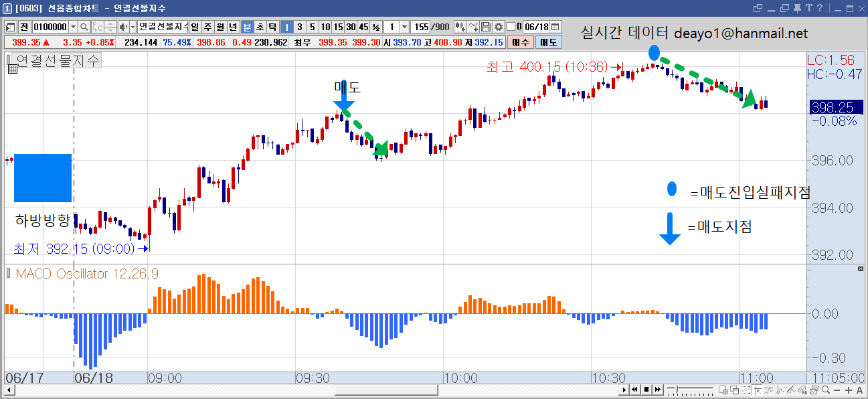This screenshot has height=399, width=868.
Task: Expand the interval value dropdown showing 1
Action: [404, 27]
